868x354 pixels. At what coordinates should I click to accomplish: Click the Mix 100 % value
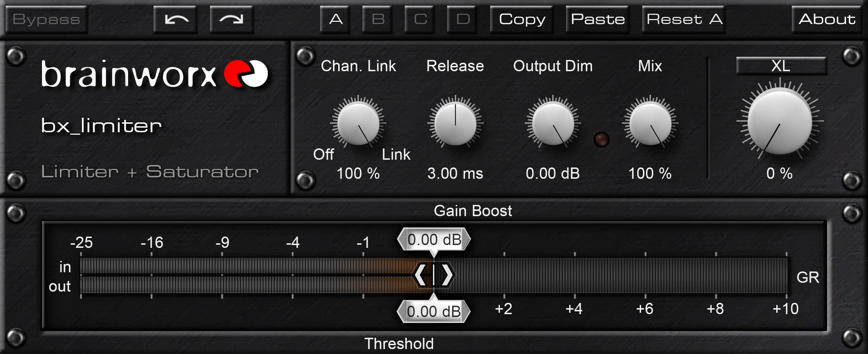pos(650,173)
